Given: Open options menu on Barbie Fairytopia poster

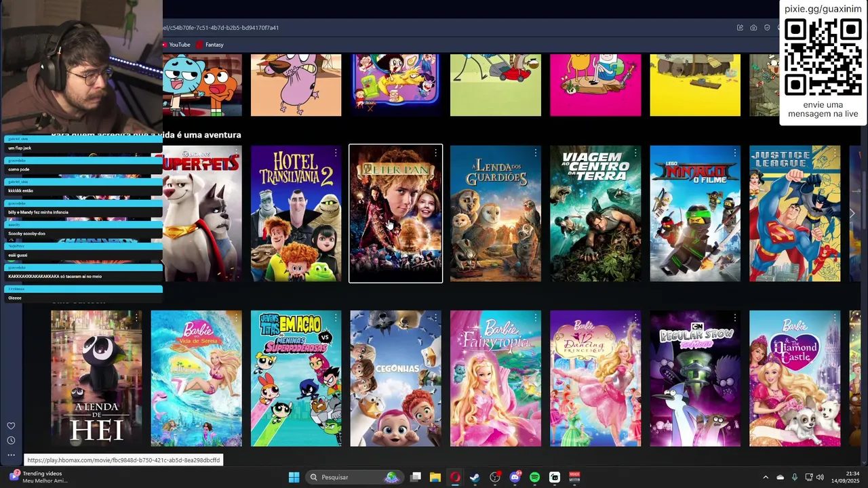Looking at the screenshot, I should pyautogui.click(x=535, y=318).
